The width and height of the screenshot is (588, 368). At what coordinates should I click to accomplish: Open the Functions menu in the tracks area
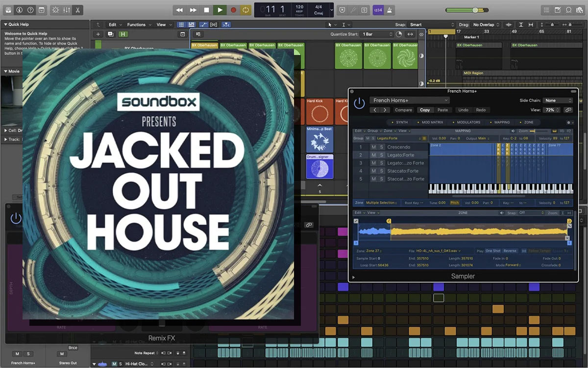[139, 25]
